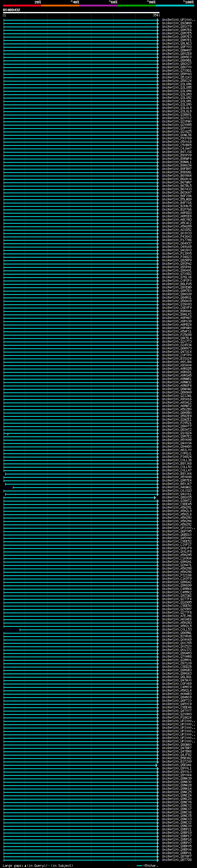Click the UniRef100_Q9UAM3 label

[x=176, y=653]
